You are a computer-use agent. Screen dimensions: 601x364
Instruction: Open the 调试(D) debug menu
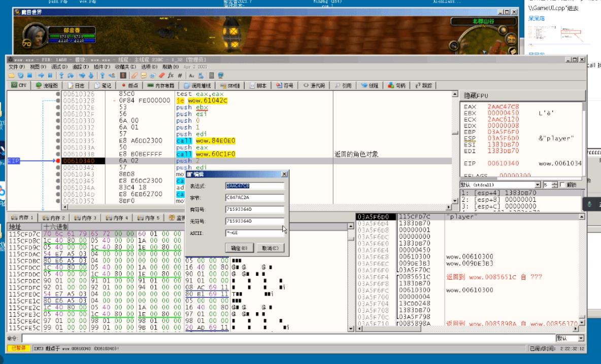pos(59,67)
